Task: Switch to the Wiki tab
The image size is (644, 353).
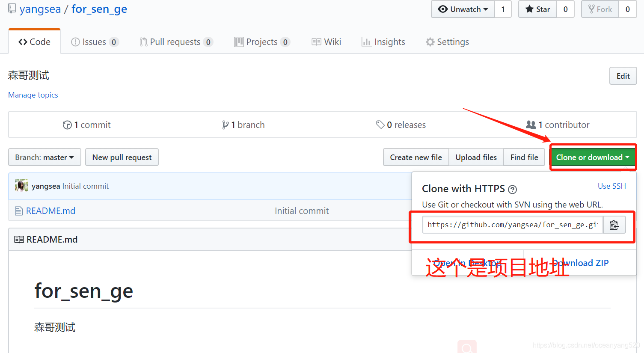Action: (326, 42)
